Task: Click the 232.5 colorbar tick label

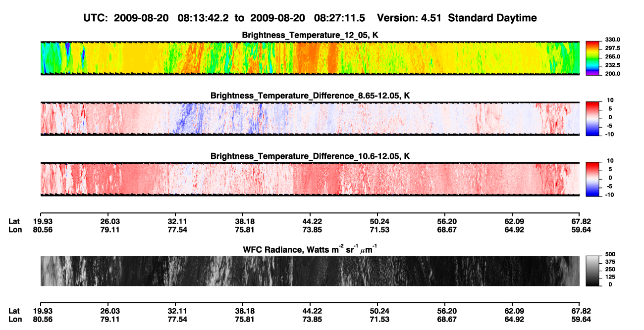Action: tap(613, 65)
